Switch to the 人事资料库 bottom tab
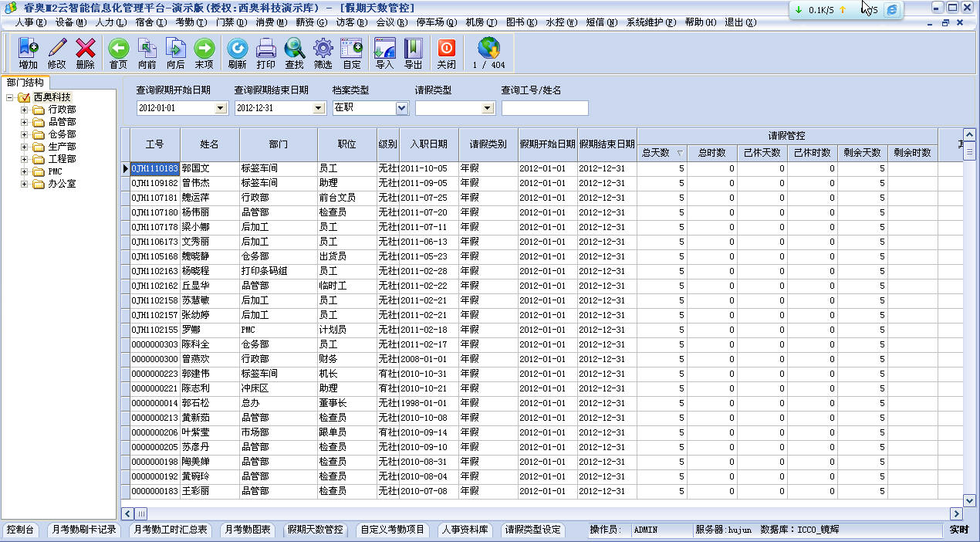The height and width of the screenshot is (542, 980). pyautogui.click(x=465, y=530)
